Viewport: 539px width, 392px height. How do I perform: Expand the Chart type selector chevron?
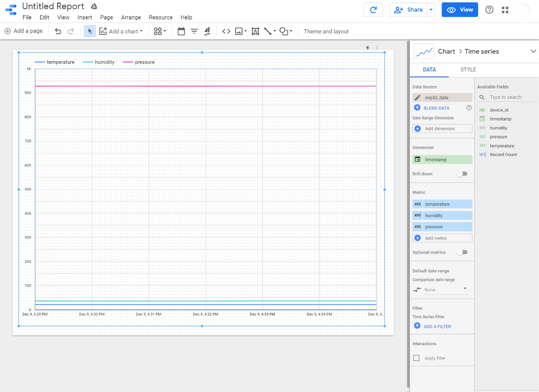pos(533,51)
